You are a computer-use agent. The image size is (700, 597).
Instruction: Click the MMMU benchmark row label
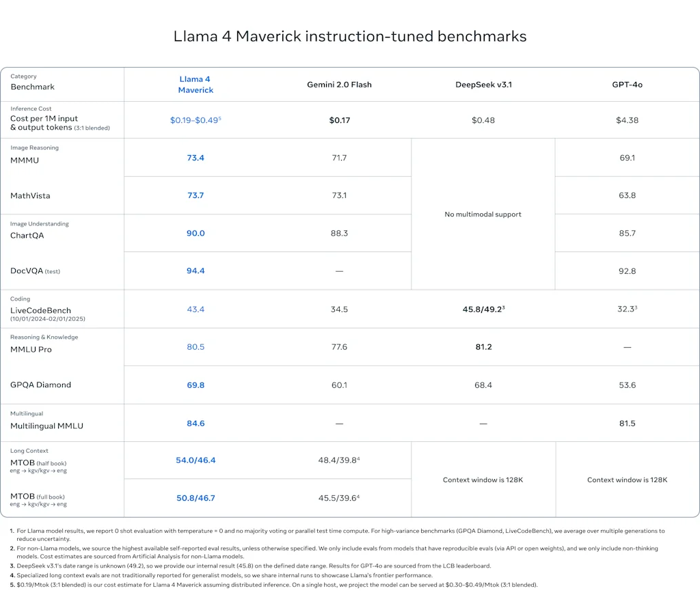click(25, 161)
